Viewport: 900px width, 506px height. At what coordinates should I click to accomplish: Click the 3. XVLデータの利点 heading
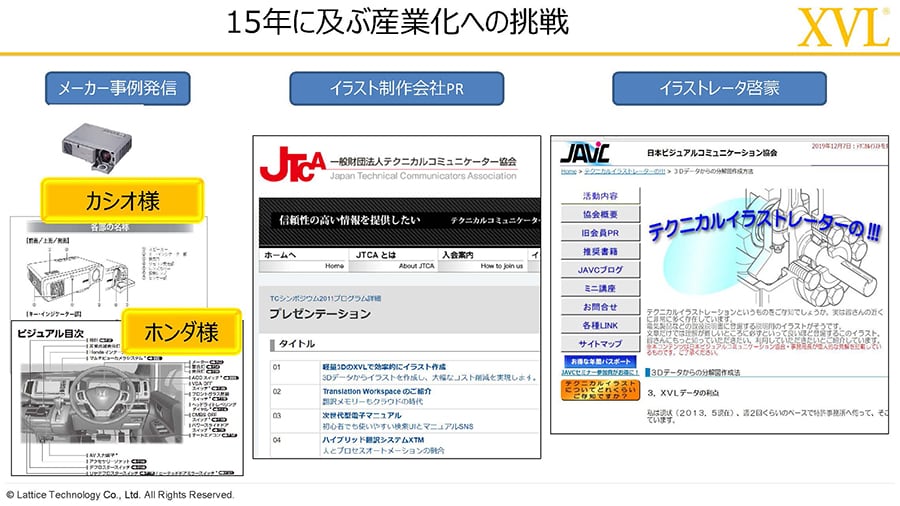coord(683,393)
